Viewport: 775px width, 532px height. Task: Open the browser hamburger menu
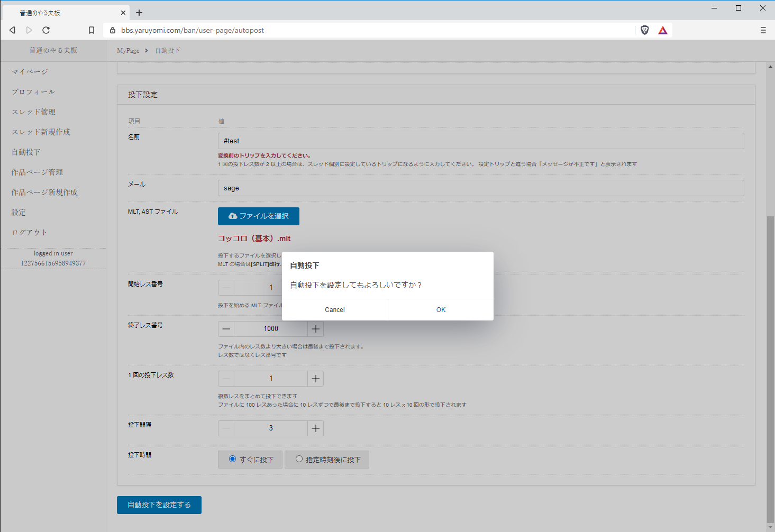pyautogui.click(x=763, y=30)
